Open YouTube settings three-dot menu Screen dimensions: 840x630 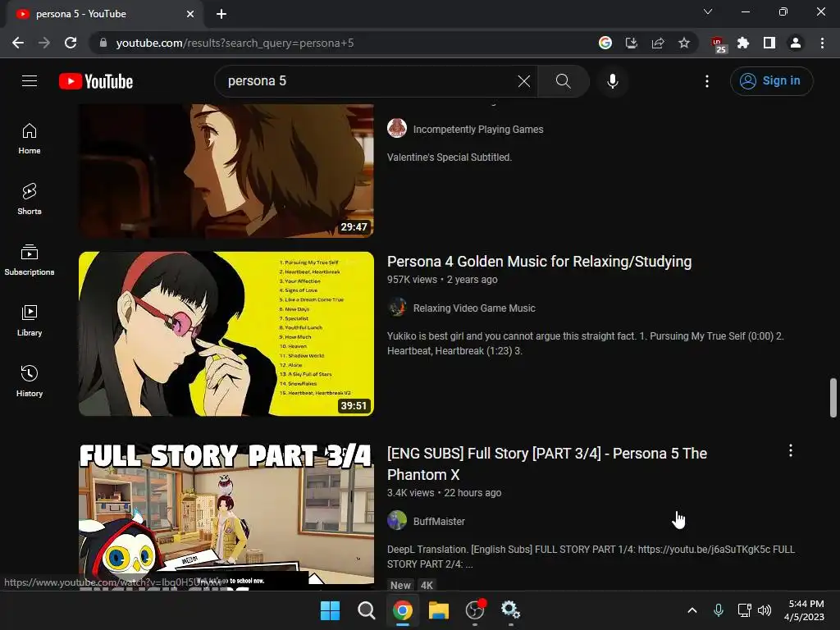[707, 81]
